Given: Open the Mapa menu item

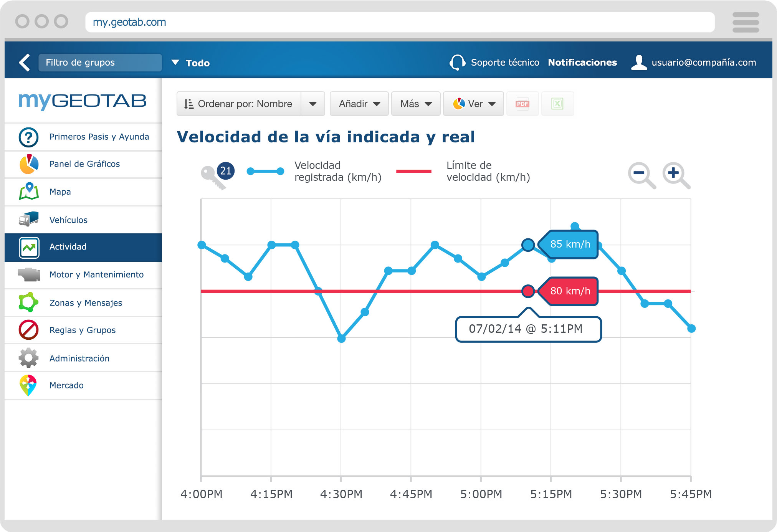Looking at the screenshot, I should tap(60, 192).
